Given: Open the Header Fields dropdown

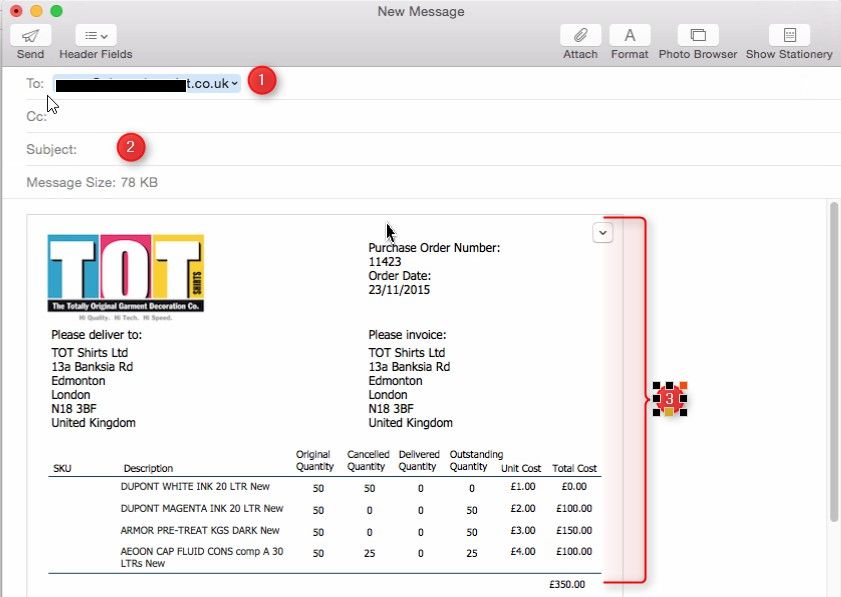Looking at the screenshot, I should pyautogui.click(x=96, y=35).
